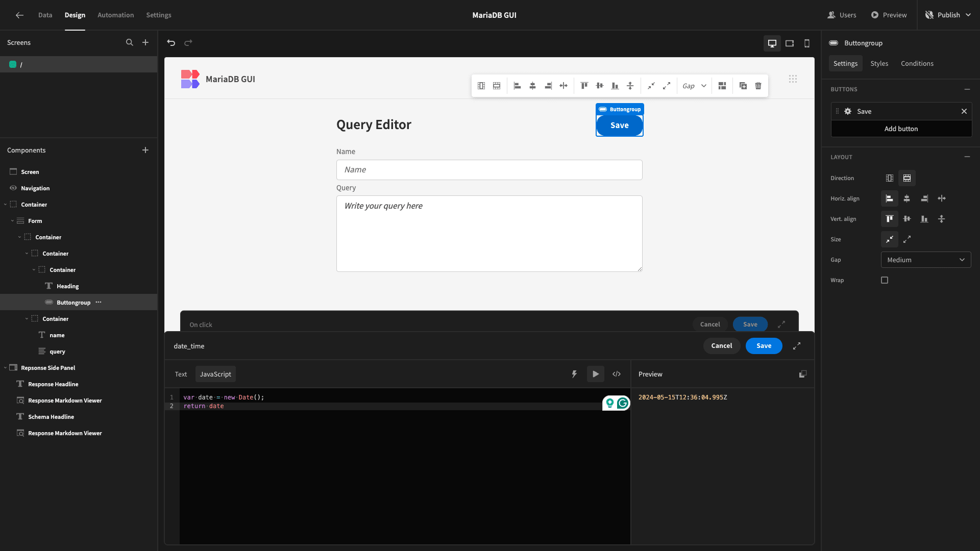Screen dimensions: 980x551
Task: Set Size to grow in settings
Action: [x=907, y=239]
